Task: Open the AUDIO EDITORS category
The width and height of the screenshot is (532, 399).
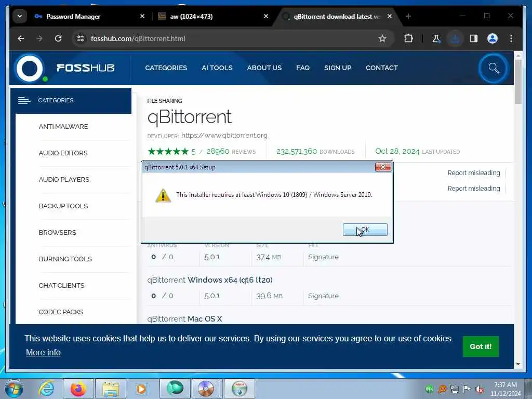Action: [63, 153]
